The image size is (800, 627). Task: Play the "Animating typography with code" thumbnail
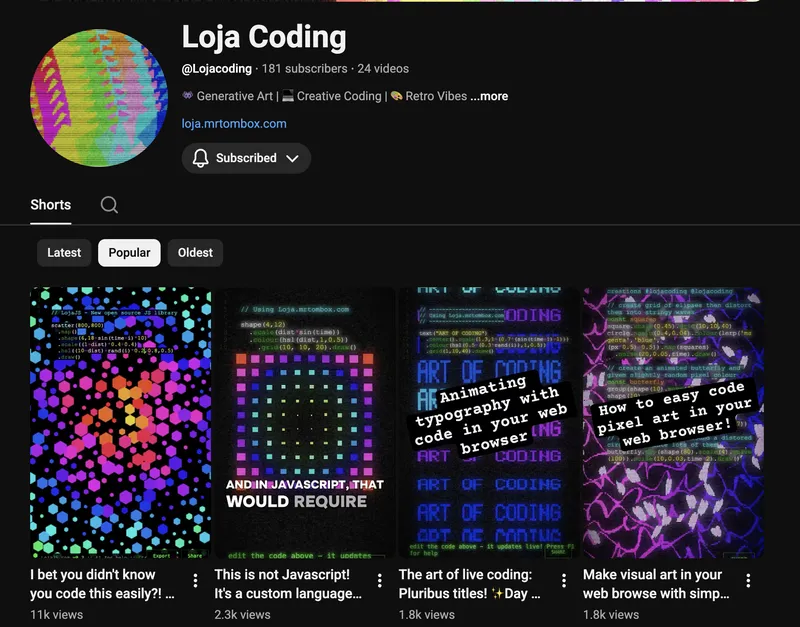(x=489, y=422)
